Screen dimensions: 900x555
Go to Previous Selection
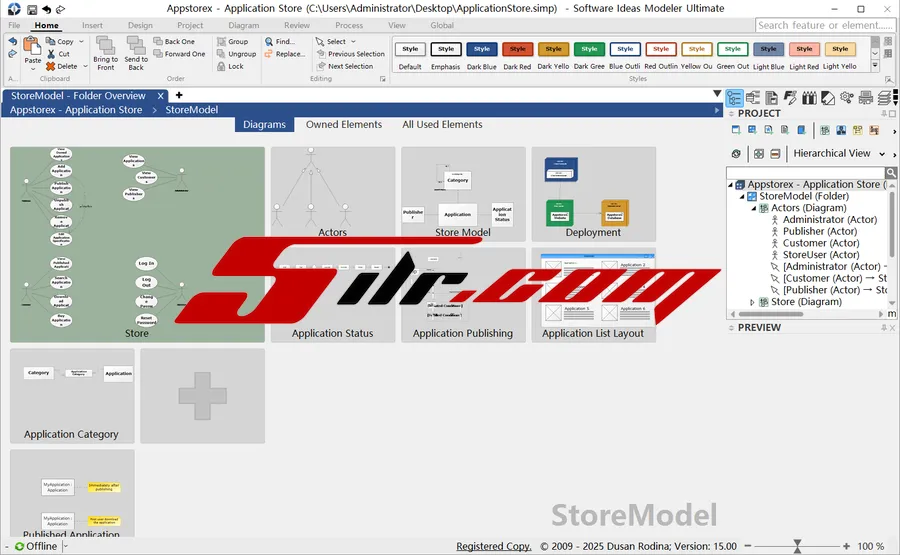[351, 54]
